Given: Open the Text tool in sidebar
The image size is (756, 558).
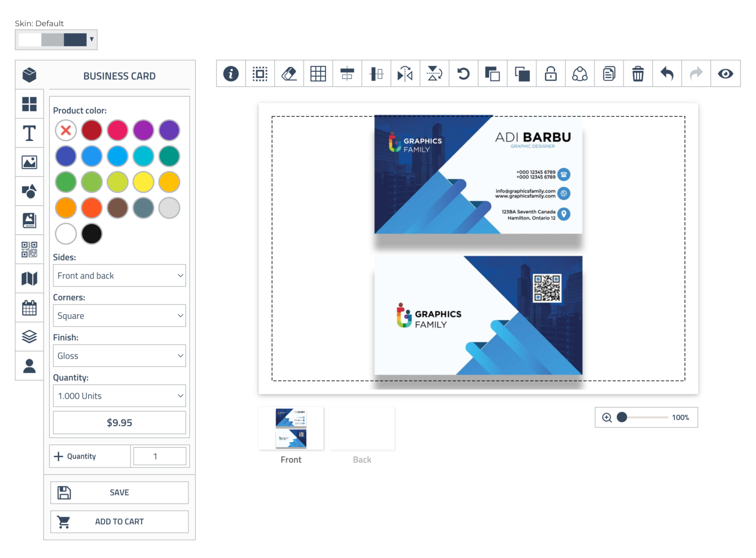Looking at the screenshot, I should (x=30, y=133).
